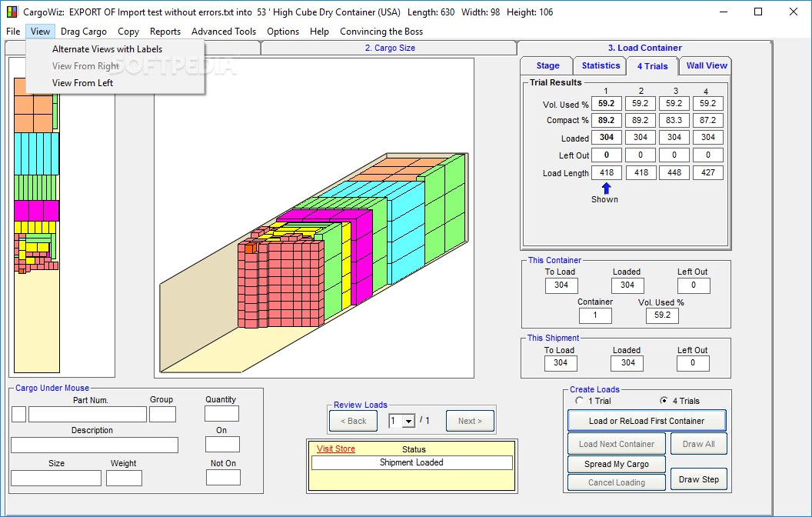This screenshot has width=812, height=517.
Task: Click the On input field
Action: pos(222,445)
